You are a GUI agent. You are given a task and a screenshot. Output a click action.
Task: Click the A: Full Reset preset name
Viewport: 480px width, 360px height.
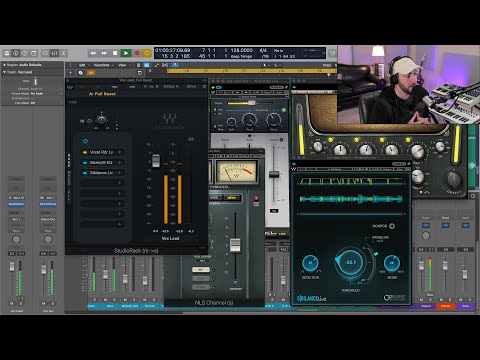pyautogui.click(x=102, y=94)
